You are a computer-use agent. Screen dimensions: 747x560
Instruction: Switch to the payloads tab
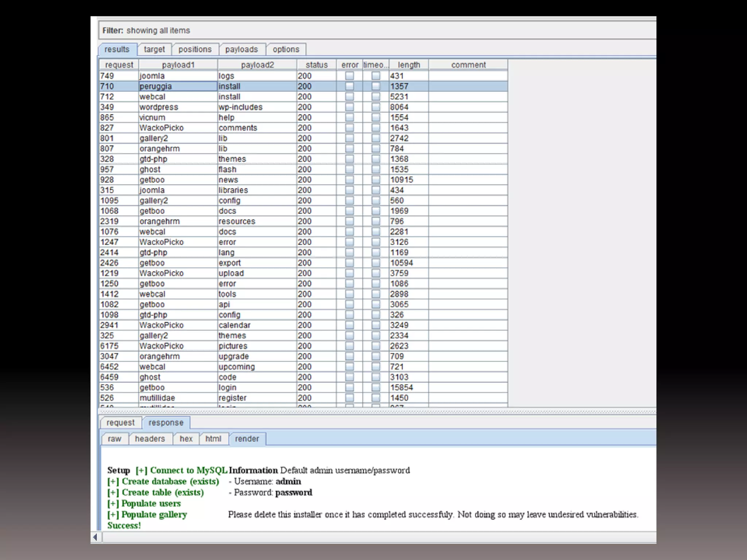point(241,49)
